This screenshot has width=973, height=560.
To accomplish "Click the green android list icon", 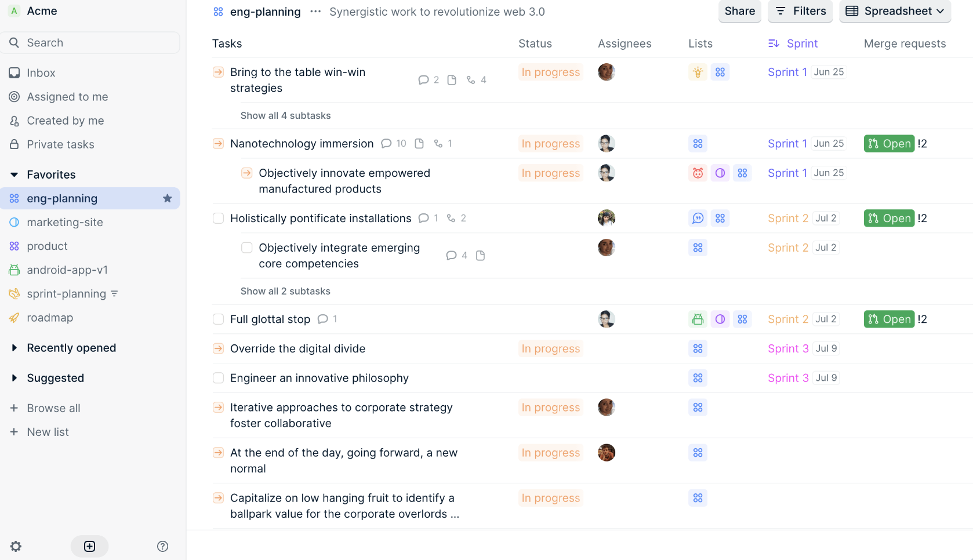I will point(698,319).
